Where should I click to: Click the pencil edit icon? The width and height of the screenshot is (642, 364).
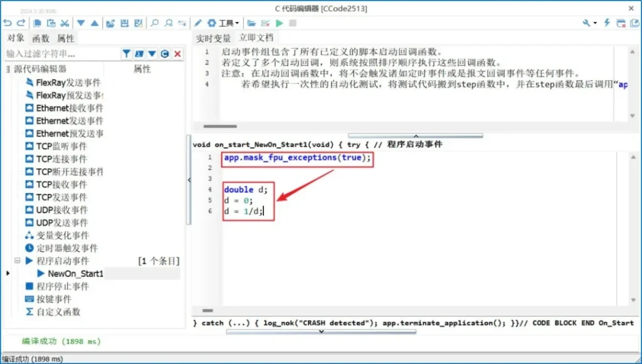pos(198,23)
